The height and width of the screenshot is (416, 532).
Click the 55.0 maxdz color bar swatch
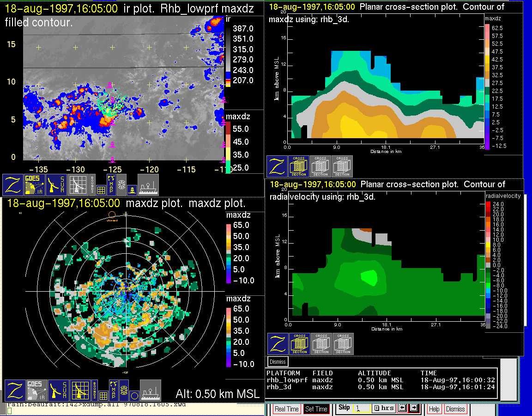[x=227, y=128]
